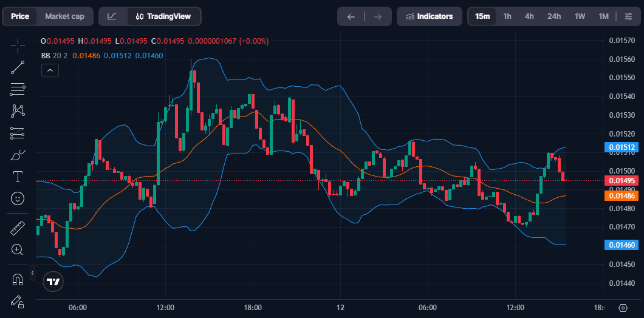644x318 pixels.
Task: Select the text annotation tool
Action: point(18,177)
